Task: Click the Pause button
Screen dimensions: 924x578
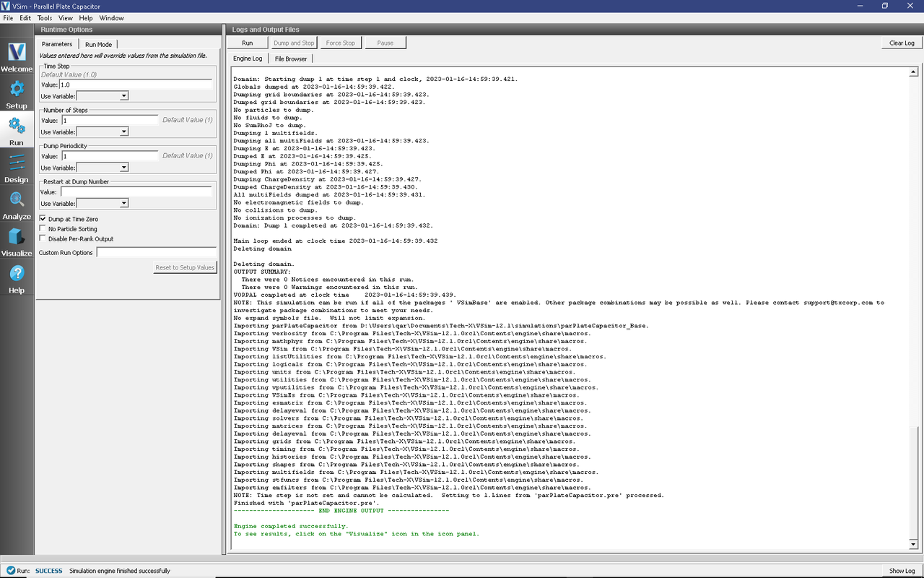Action: (385, 43)
